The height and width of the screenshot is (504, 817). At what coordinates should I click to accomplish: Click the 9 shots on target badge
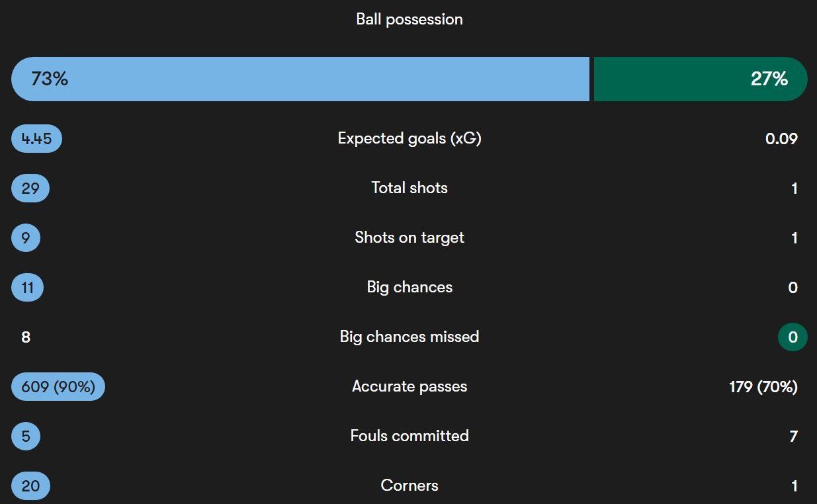(x=26, y=238)
